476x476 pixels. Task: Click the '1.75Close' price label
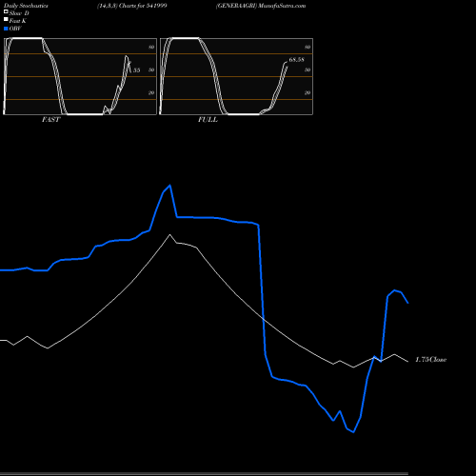(x=431, y=360)
